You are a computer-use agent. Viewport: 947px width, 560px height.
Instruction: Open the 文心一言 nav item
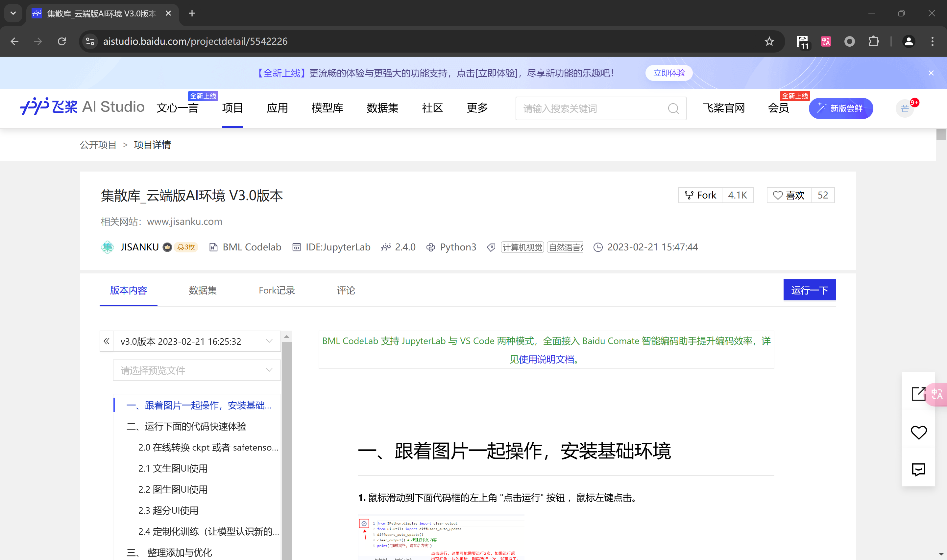[177, 108]
